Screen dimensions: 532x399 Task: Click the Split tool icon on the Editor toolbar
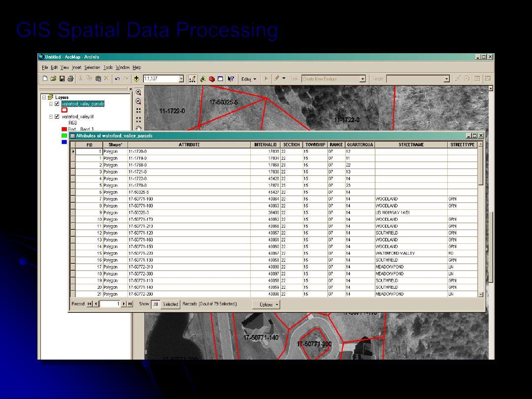click(458, 79)
